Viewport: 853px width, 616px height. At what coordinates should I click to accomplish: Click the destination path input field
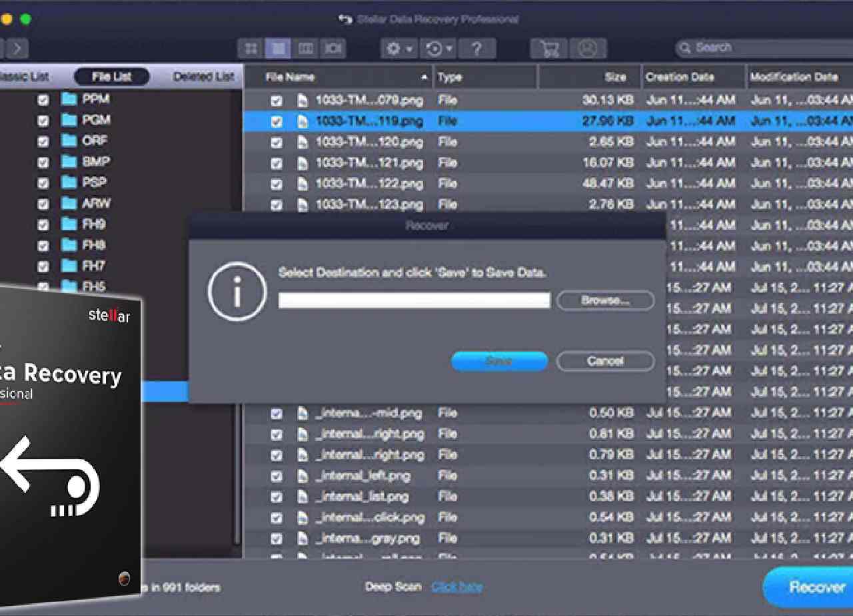[414, 300]
